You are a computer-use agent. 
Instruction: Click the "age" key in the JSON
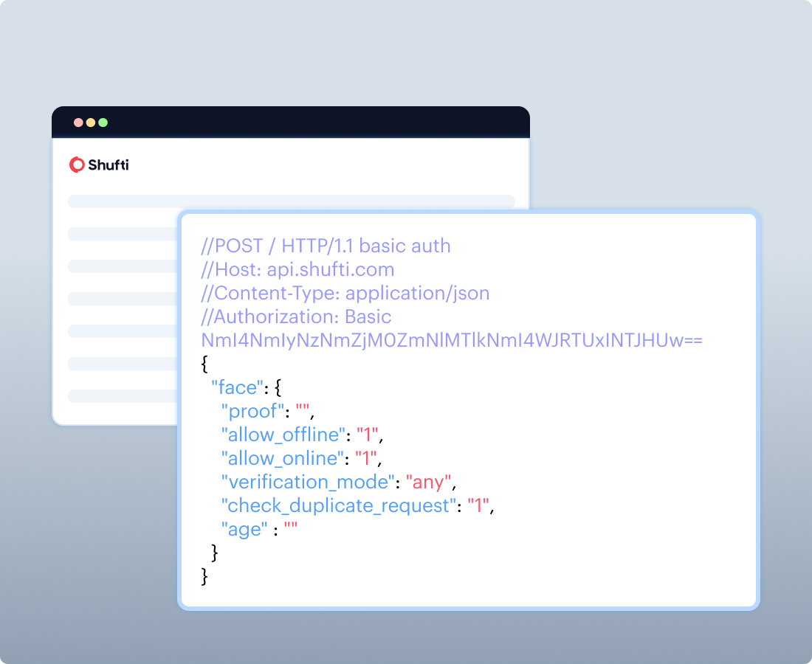click(x=244, y=529)
